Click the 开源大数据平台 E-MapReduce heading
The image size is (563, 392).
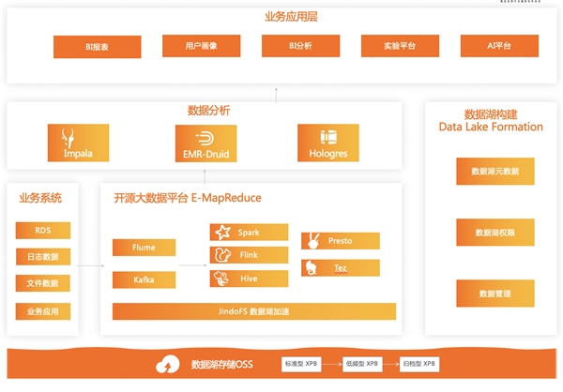pyautogui.click(x=188, y=198)
